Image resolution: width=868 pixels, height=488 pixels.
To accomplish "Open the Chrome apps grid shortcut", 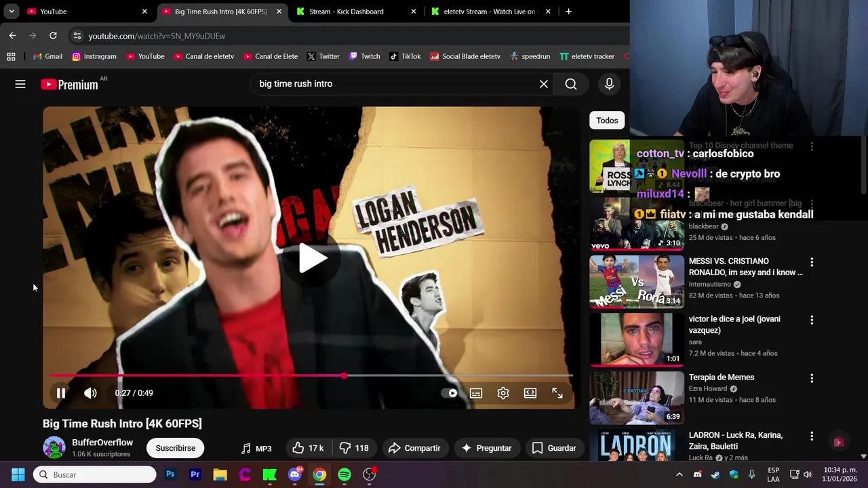I will [11, 56].
